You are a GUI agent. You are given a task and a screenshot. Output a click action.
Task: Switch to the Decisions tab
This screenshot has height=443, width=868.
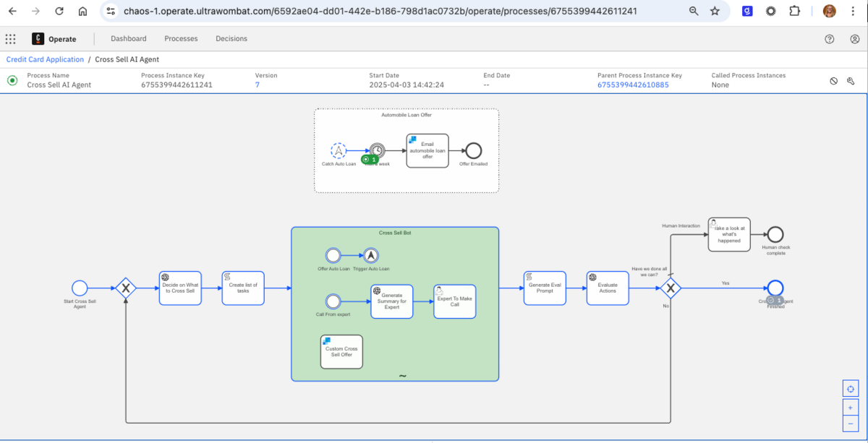pos(231,39)
